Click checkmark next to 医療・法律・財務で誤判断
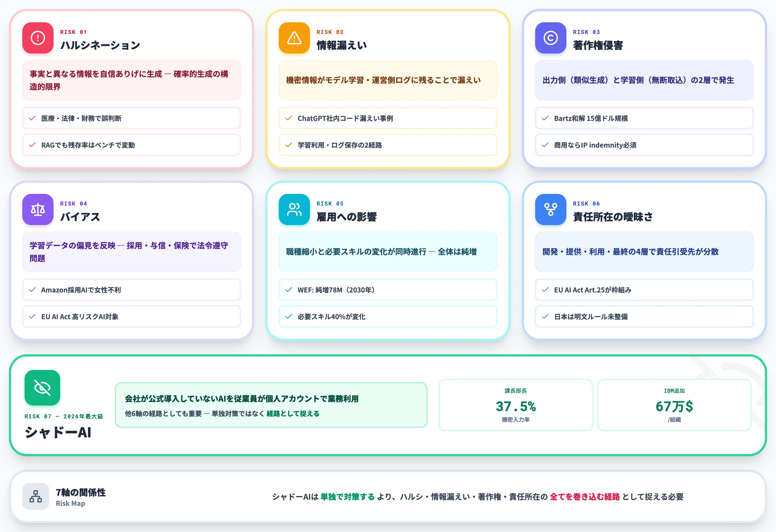The image size is (776, 532). 32,118
